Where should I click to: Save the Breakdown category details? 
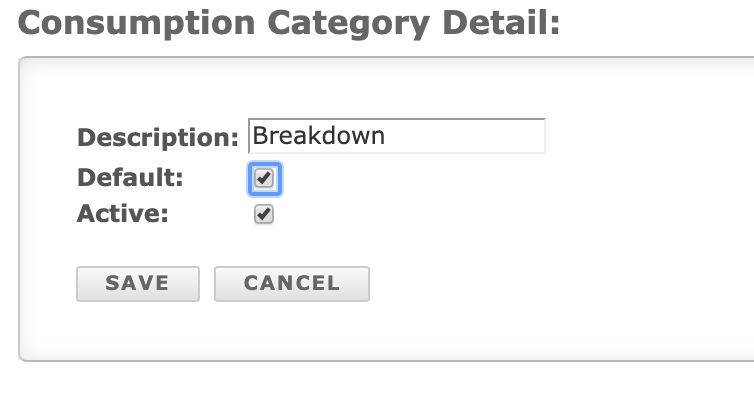(x=138, y=284)
